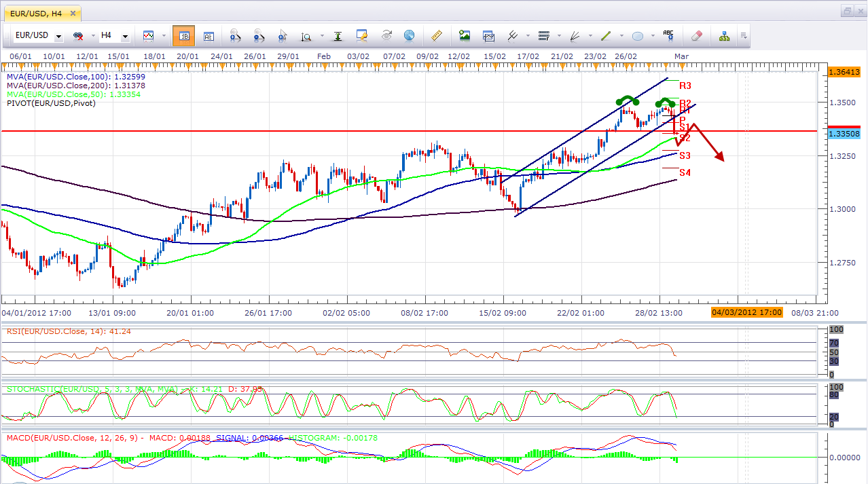Select the Andrews pitchfork tool
Viewport: 868px width, 484px height.
point(512,35)
